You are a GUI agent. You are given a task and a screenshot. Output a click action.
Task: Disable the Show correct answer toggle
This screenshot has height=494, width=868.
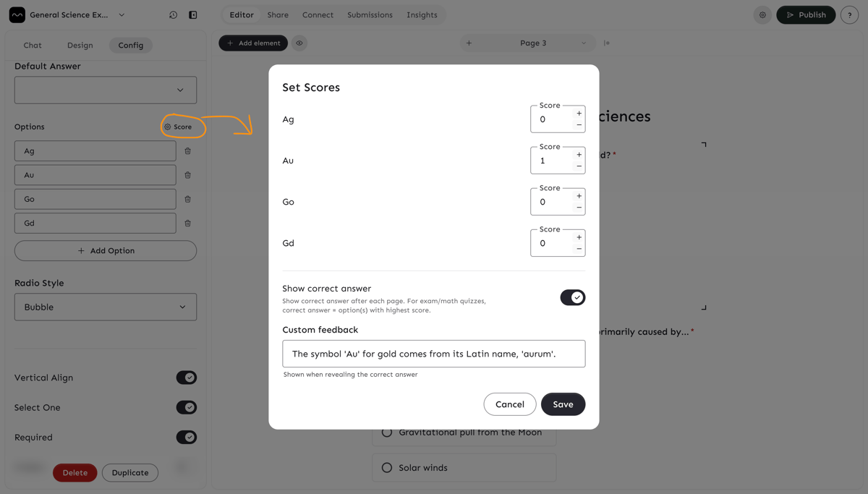572,297
